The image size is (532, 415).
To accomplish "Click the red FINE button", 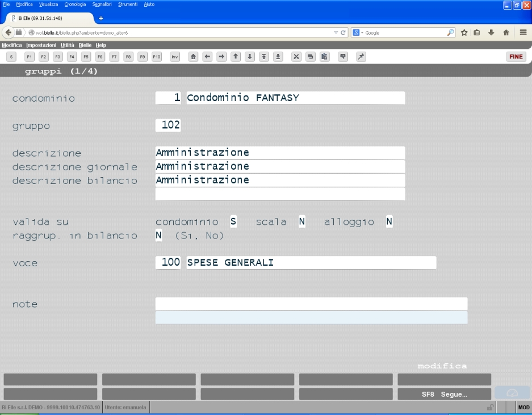I will pyautogui.click(x=516, y=57).
